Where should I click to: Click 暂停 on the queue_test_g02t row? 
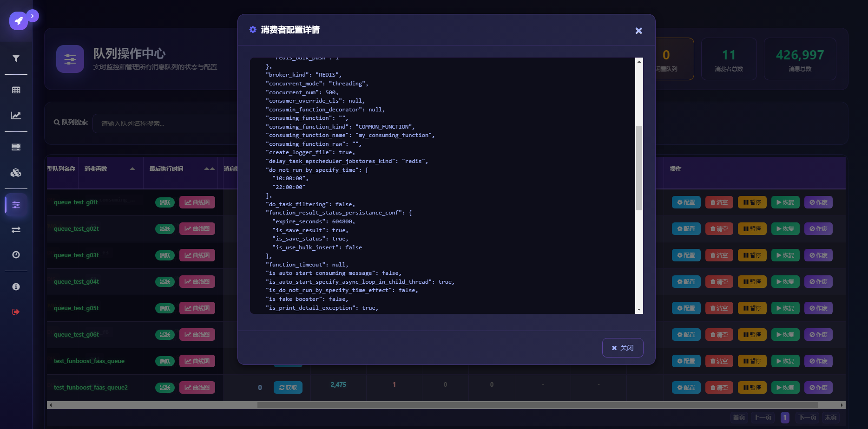752,229
